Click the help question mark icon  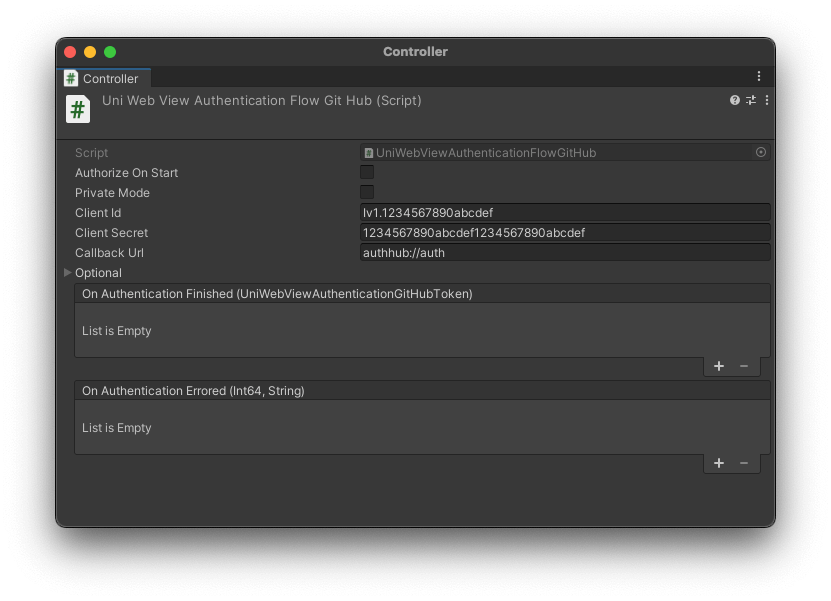(x=735, y=100)
